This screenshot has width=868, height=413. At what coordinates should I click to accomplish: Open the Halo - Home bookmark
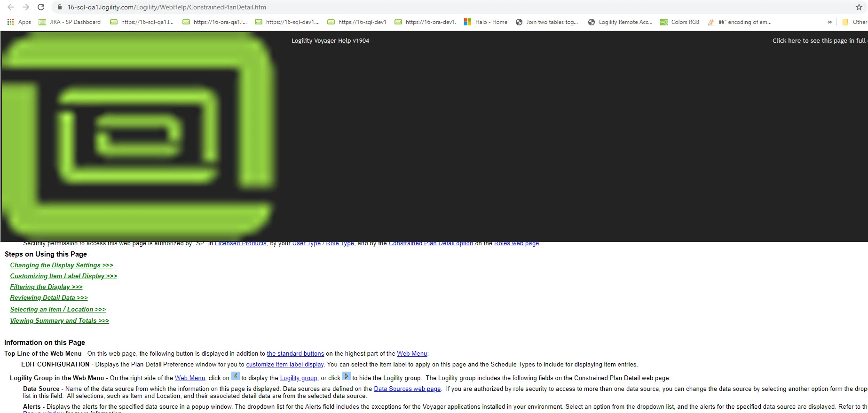[x=486, y=22]
